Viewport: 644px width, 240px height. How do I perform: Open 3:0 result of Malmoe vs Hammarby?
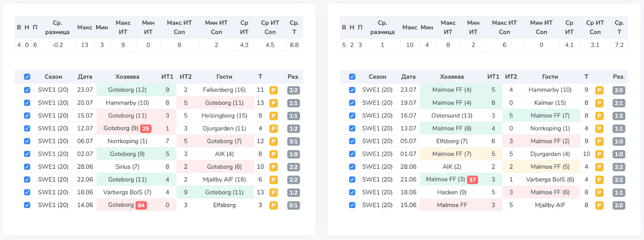click(x=619, y=90)
